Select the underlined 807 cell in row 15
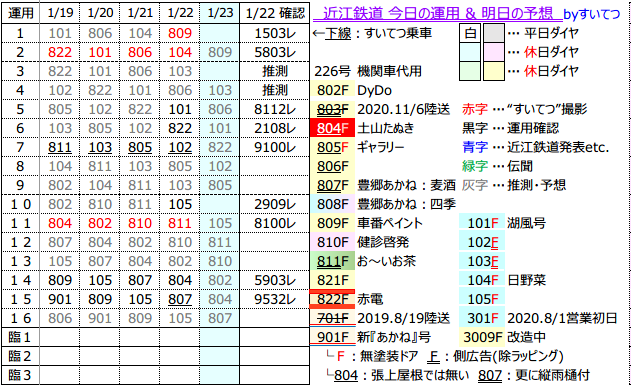 coord(180,299)
